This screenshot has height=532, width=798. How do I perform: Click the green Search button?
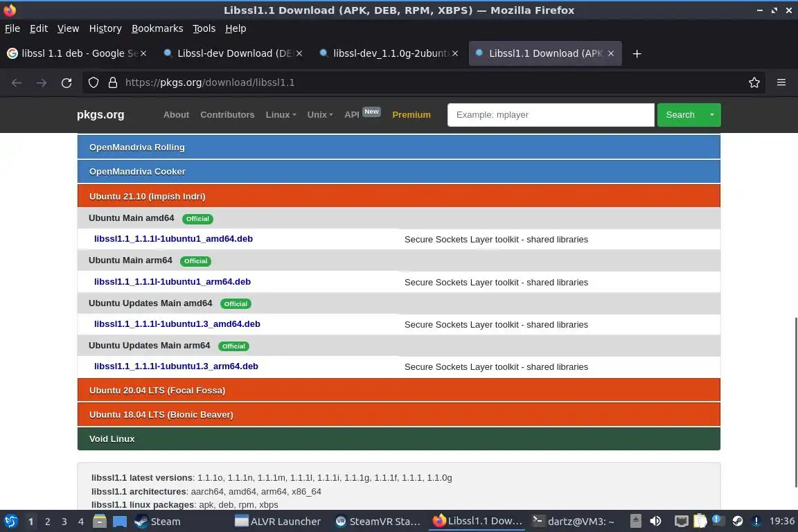(680, 114)
